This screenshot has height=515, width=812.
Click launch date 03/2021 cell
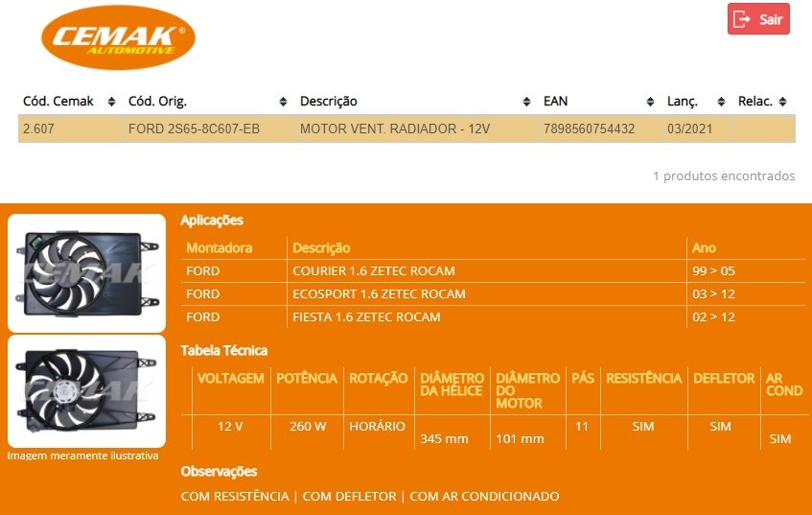tap(690, 129)
